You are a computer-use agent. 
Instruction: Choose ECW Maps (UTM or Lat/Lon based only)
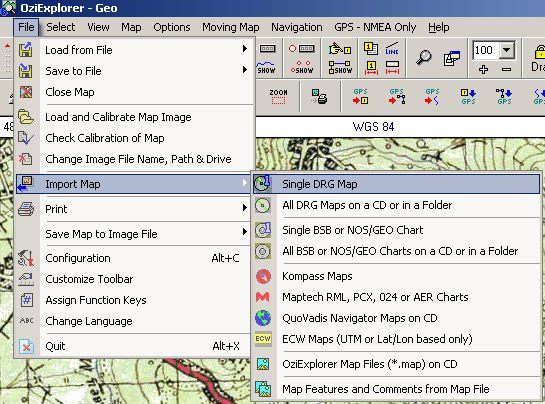pos(396,339)
